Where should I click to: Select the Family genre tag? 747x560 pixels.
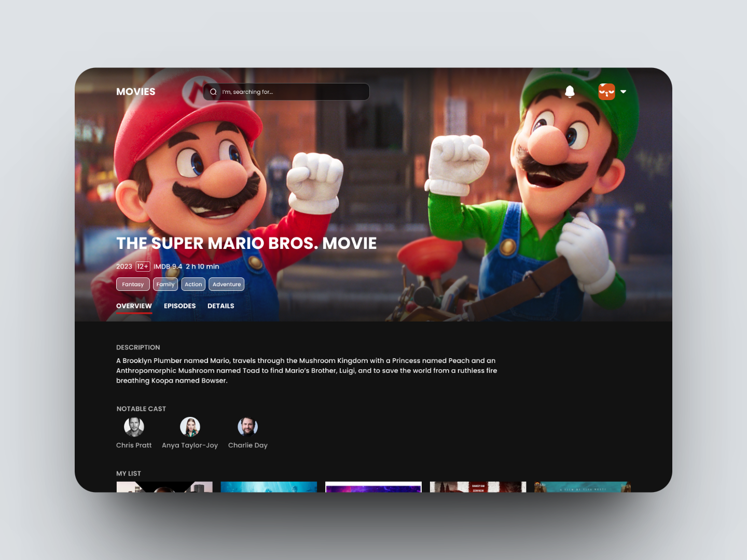[165, 284]
